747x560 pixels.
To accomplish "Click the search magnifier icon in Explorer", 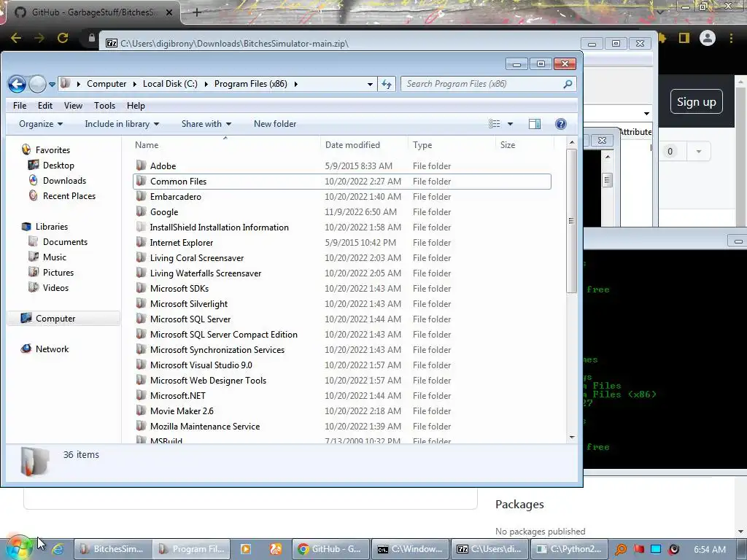I will point(568,85).
